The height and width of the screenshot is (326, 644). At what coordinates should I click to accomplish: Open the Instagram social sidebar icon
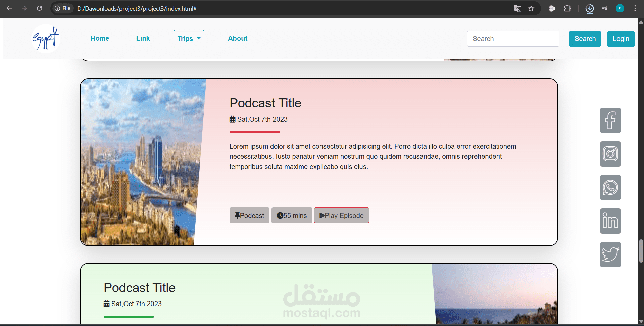point(610,154)
